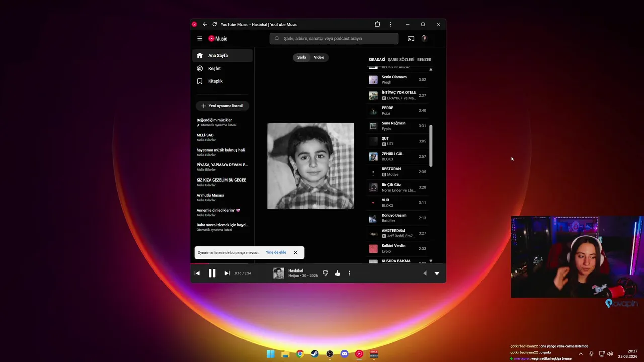Image resolution: width=644 pixels, height=362 pixels.
Task: Dislike the song Hasbihal
Action: click(x=325, y=273)
